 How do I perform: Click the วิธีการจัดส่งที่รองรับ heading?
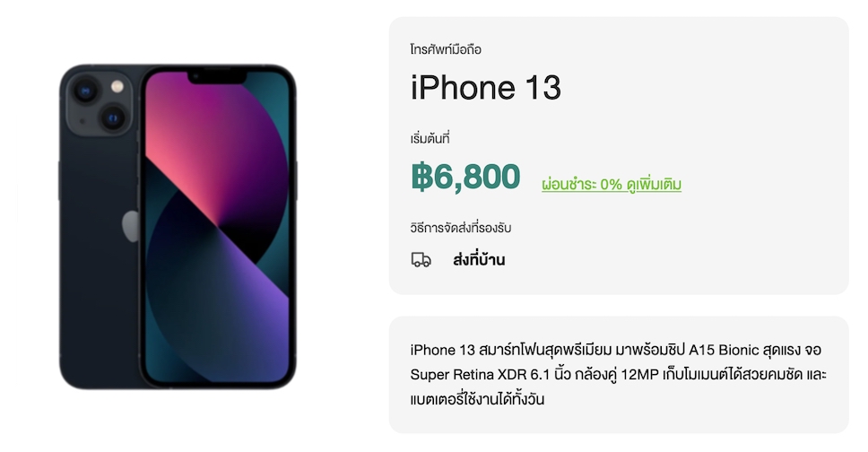click(461, 228)
